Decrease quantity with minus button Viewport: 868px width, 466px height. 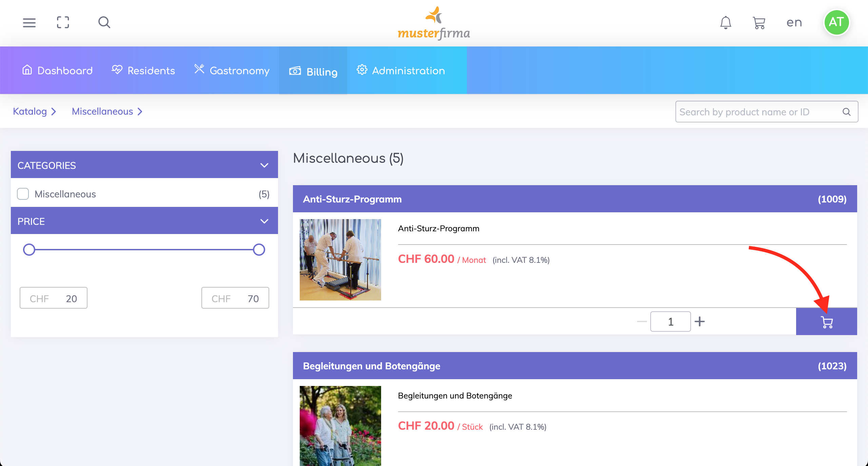click(x=642, y=322)
